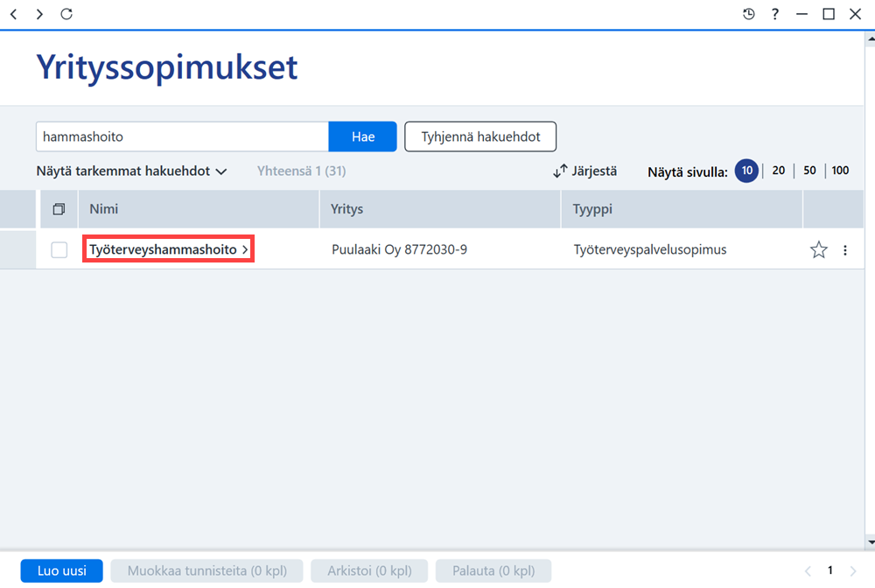The width and height of the screenshot is (875, 588).
Task: Click the Yhteensä 1 (31) result count
Action: point(301,171)
